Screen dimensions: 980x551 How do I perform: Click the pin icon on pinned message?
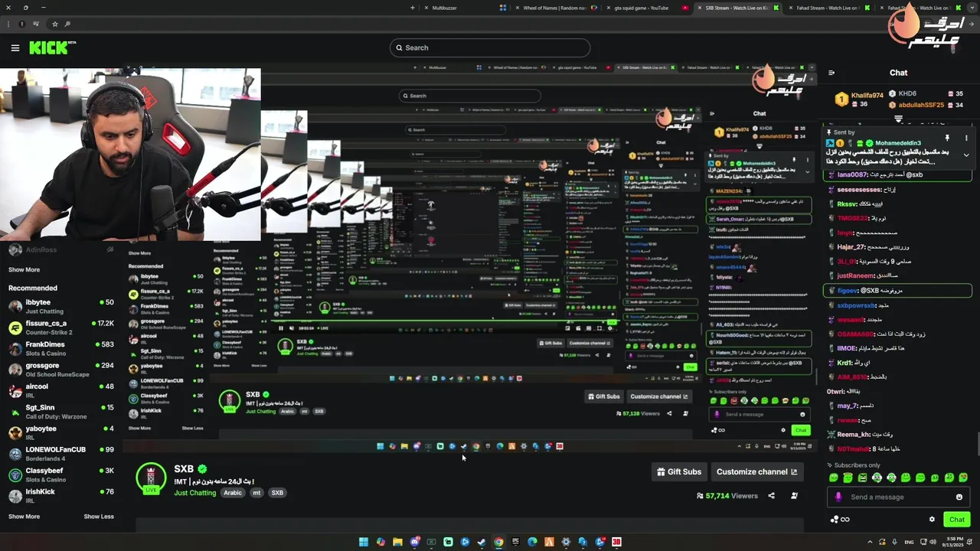click(947, 138)
